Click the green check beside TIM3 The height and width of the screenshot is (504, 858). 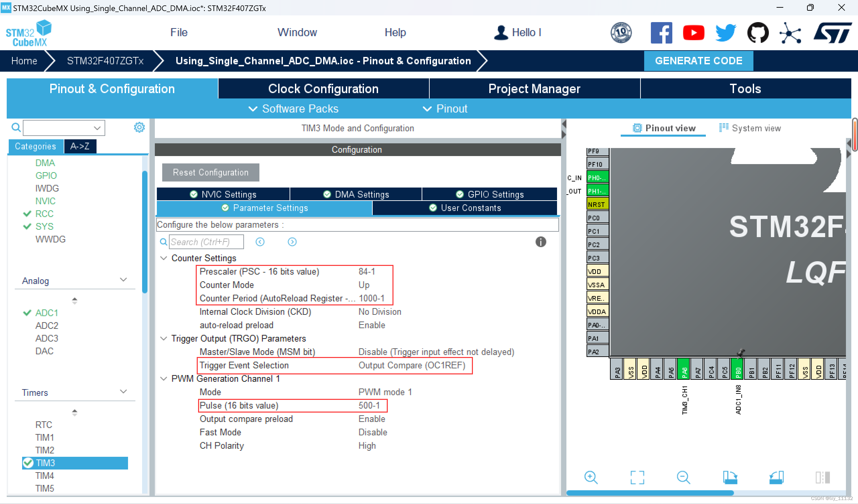click(x=28, y=463)
